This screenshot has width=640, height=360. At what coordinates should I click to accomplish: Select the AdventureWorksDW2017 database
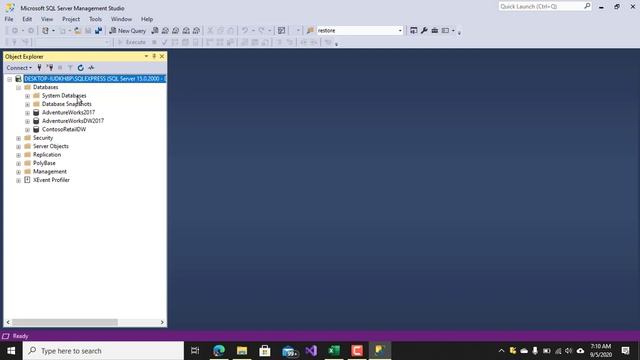point(73,121)
